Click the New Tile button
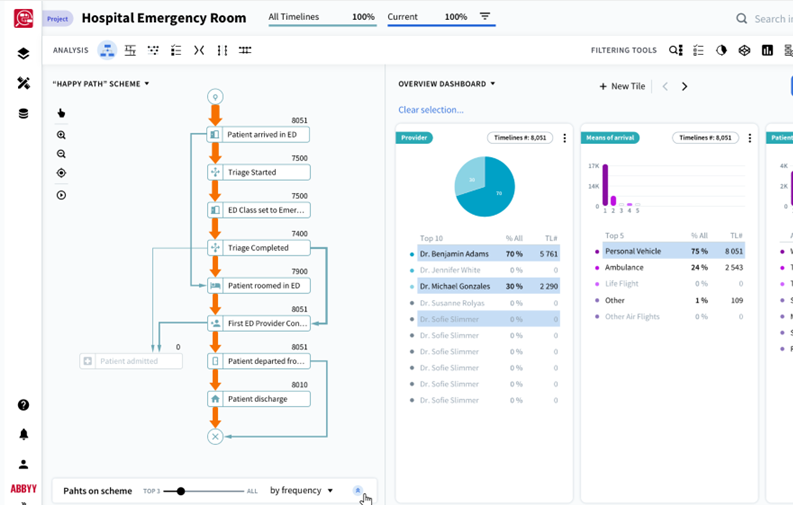Image resolution: width=793 pixels, height=505 pixels. pos(621,87)
